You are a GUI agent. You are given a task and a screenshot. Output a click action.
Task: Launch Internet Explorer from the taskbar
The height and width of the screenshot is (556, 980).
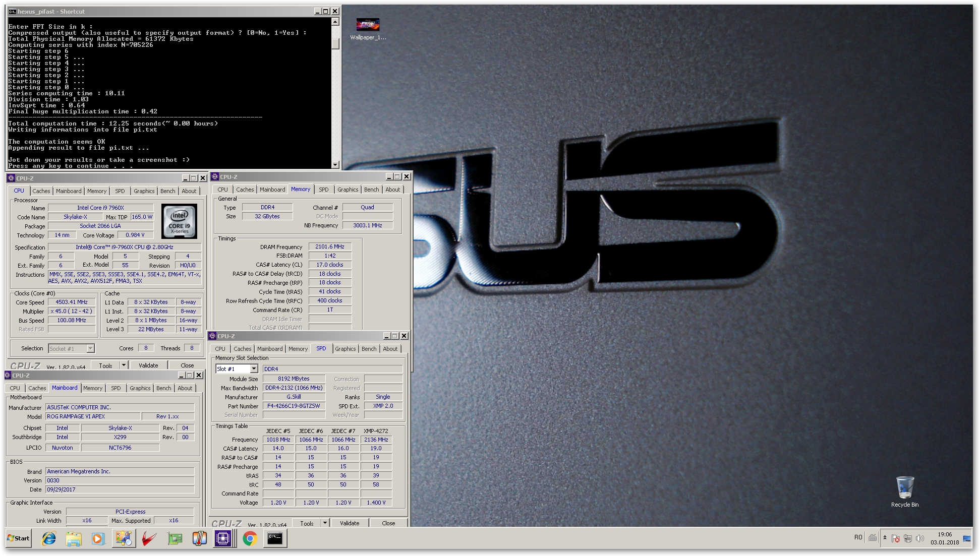pyautogui.click(x=49, y=538)
